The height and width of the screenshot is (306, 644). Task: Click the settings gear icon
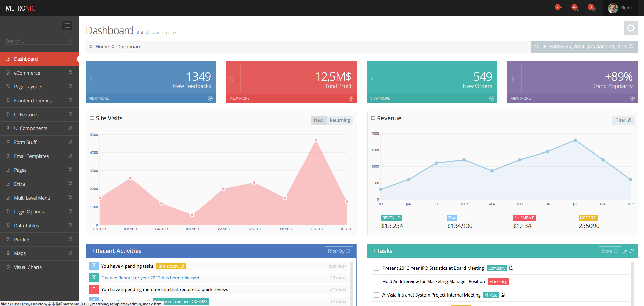pos(630,28)
